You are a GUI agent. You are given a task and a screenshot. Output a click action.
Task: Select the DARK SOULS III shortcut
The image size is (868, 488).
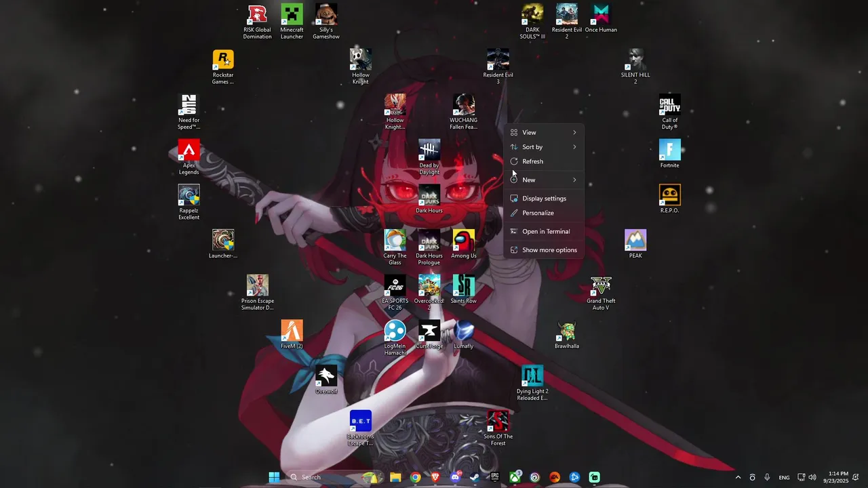tap(532, 22)
